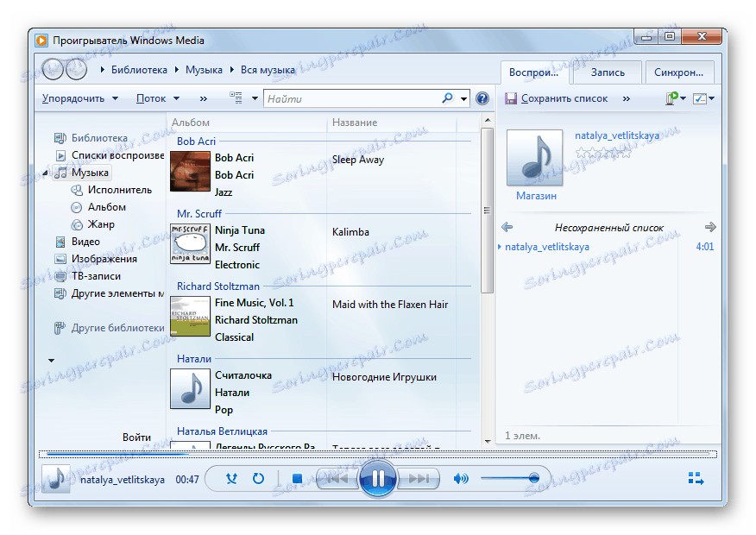The height and width of the screenshot is (535, 756).
Task: Collapse the Музыка tree node
Action: pyautogui.click(x=46, y=173)
